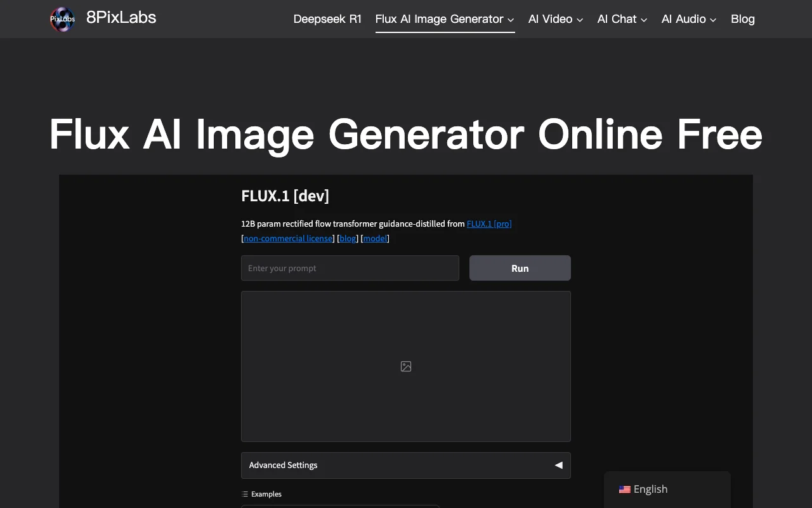The width and height of the screenshot is (812, 508).
Task: Open the English language selector
Action: coord(650,489)
